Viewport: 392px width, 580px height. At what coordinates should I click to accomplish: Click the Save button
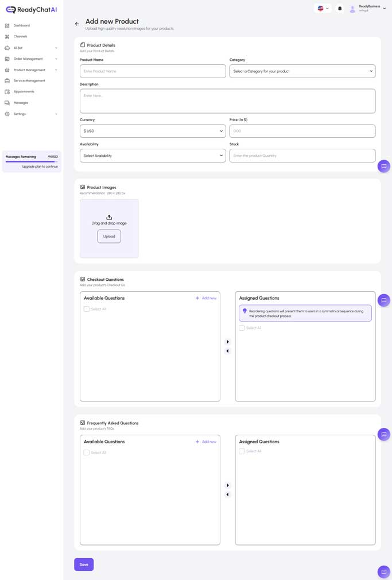84,564
